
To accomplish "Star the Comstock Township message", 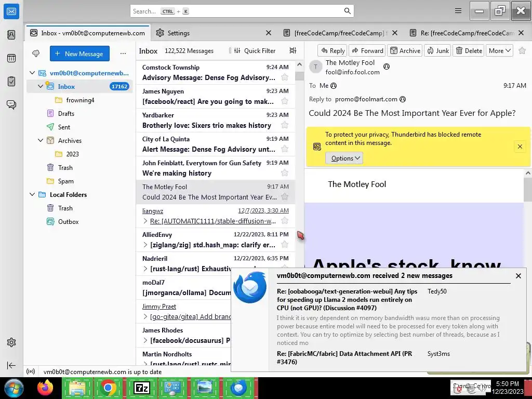I will [x=285, y=77].
